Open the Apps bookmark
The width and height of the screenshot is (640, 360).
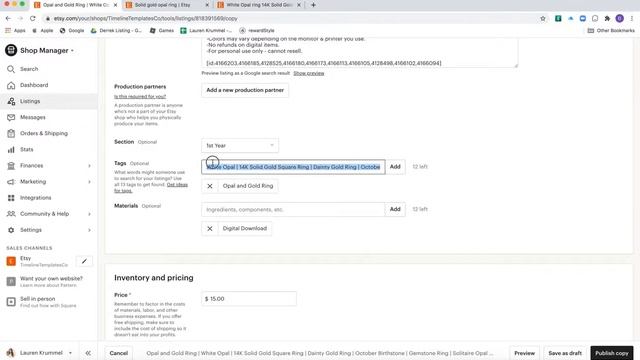16,31
